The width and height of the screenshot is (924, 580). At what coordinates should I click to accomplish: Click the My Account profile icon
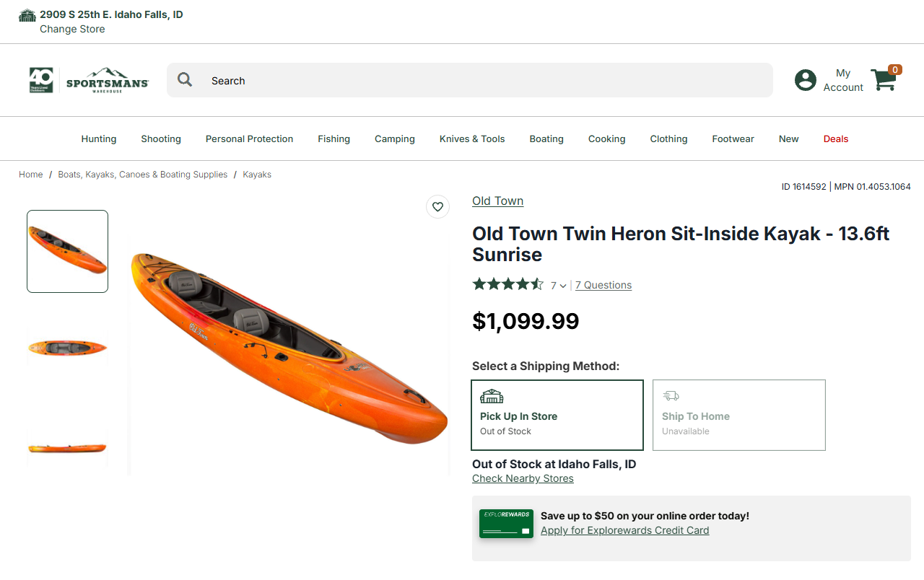805,80
